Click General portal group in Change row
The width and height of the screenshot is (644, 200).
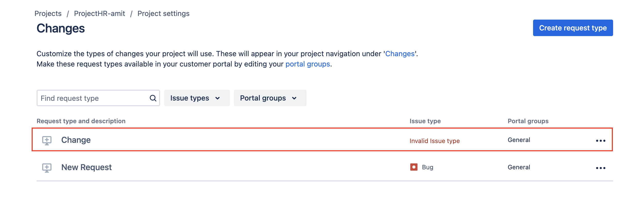pos(519,140)
